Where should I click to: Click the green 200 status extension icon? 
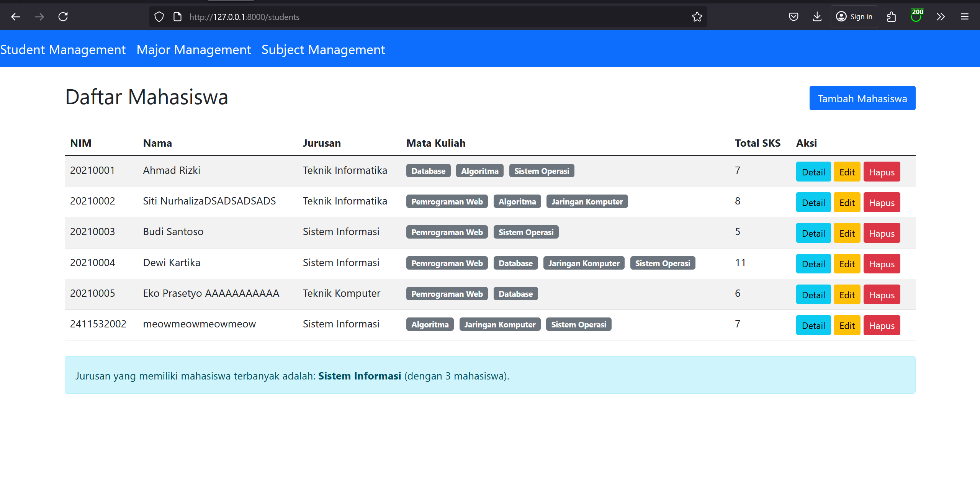point(916,16)
